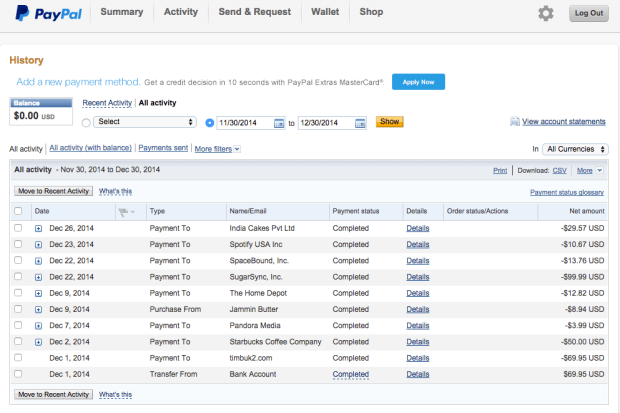Download the CSV file link
The width and height of the screenshot is (620, 413).
[x=560, y=171]
